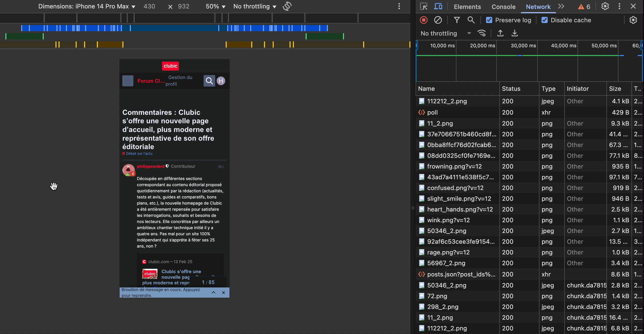Select the posts.json request row
Viewport: 644px width, 334px height.
click(461, 274)
